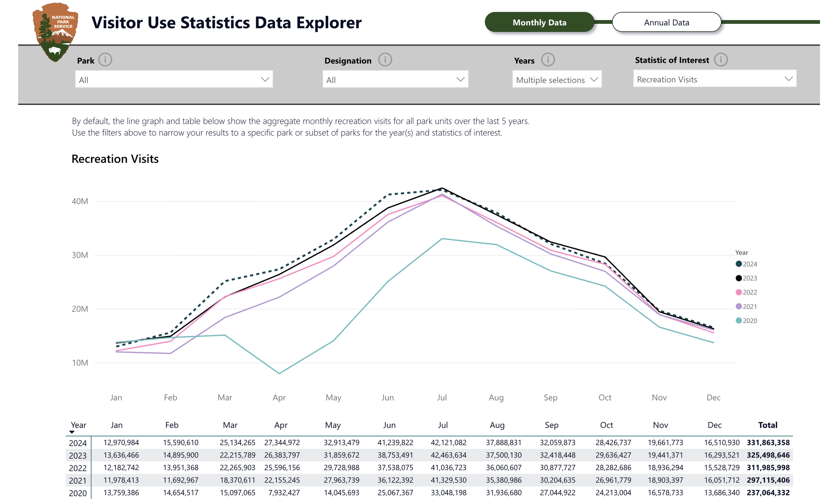Switch to the Monthly Data tab
The width and height of the screenshot is (840, 504).
click(539, 22)
